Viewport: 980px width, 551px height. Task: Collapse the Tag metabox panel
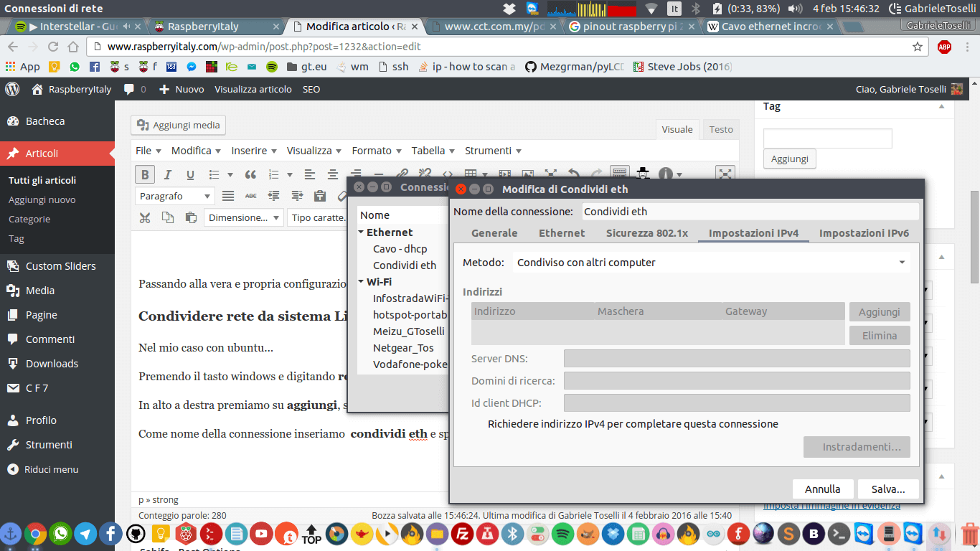(941, 106)
